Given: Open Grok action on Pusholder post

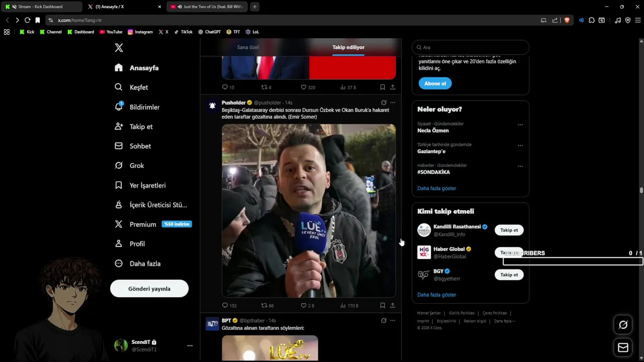Looking at the screenshot, I should pos(383,103).
